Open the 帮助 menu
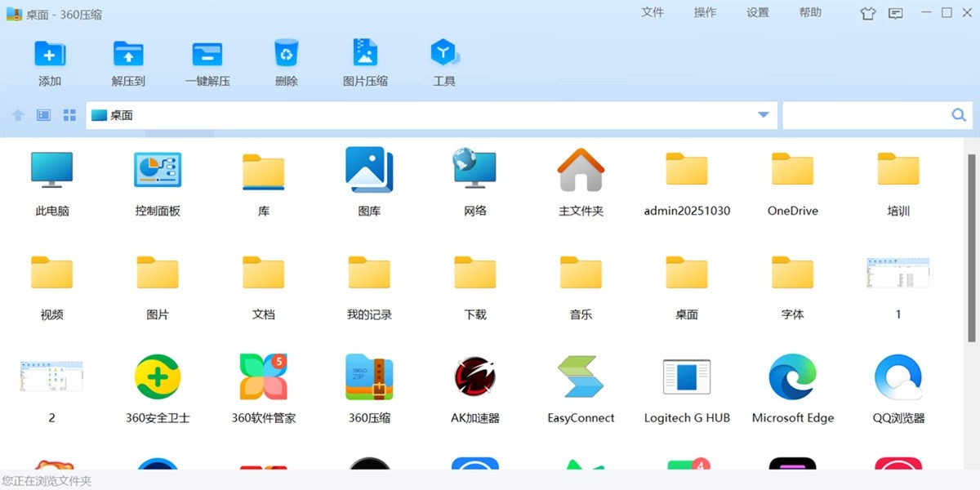 pyautogui.click(x=809, y=12)
